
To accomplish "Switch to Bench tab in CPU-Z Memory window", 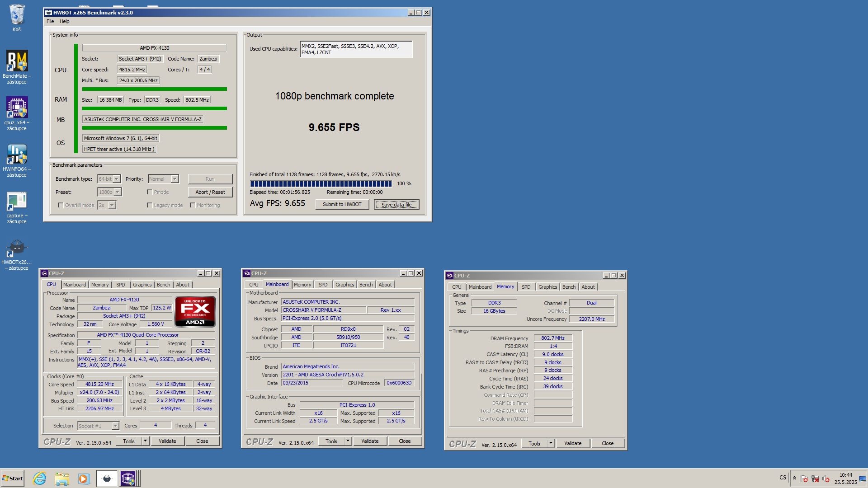I will pyautogui.click(x=569, y=287).
